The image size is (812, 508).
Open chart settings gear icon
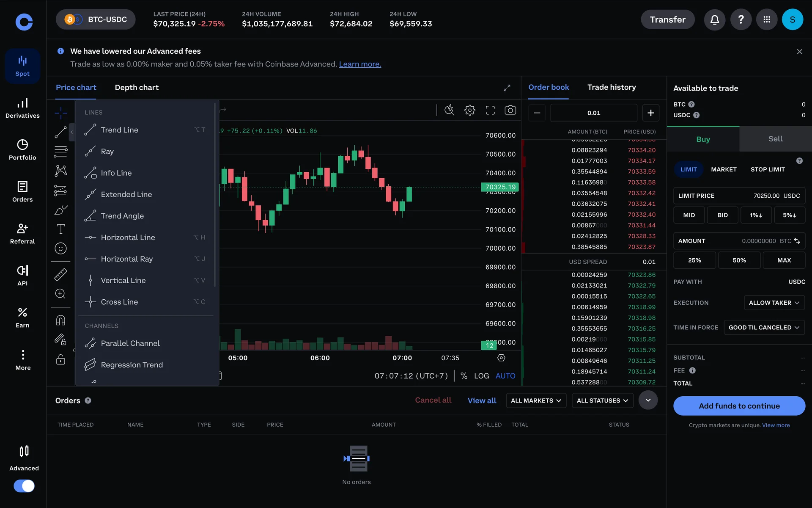coord(469,110)
